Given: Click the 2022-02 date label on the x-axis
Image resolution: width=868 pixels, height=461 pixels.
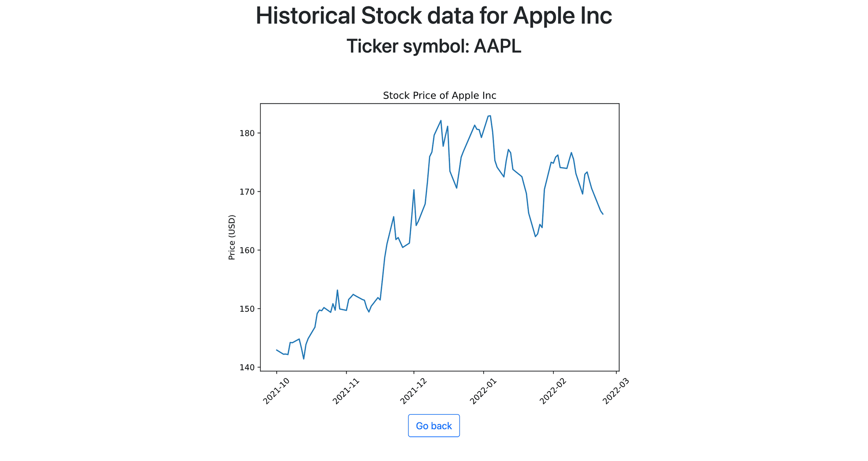Looking at the screenshot, I should tap(553, 391).
